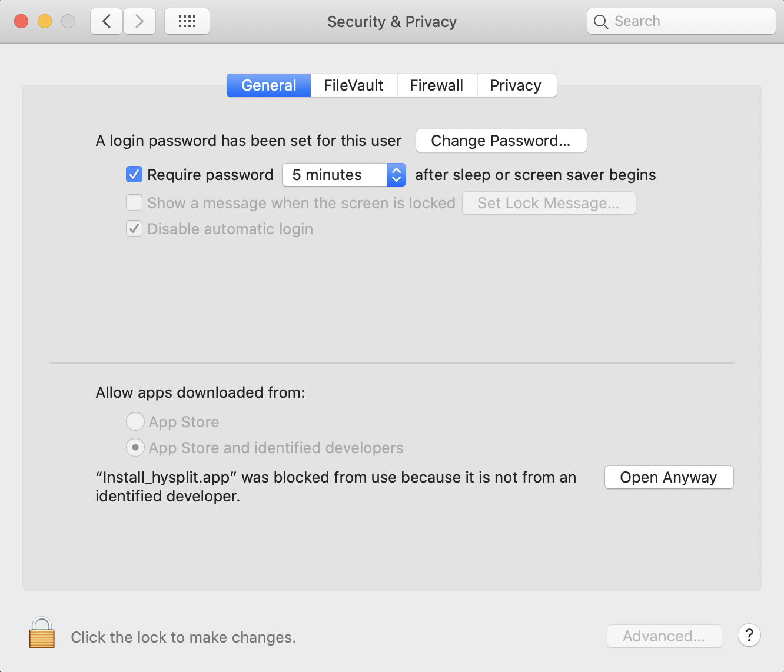Click the Advanced button
Viewport: 784px width, 672px height.
click(x=664, y=636)
